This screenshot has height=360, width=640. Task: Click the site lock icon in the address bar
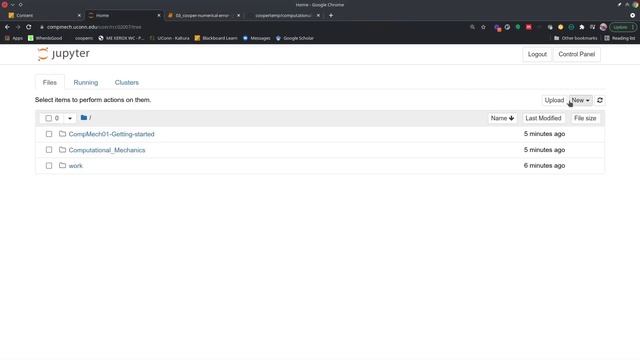(42, 27)
